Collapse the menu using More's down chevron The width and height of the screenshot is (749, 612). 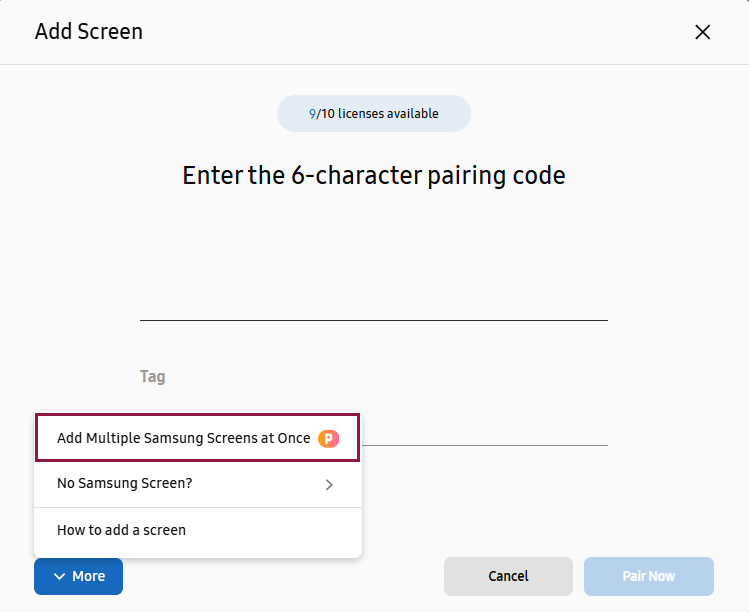click(x=59, y=576)
